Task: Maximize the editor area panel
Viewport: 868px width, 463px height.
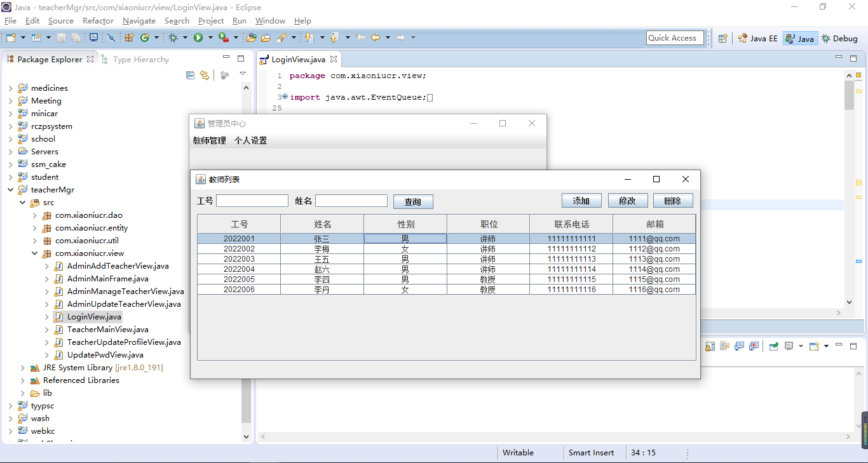Action: (x=853, y=58)
